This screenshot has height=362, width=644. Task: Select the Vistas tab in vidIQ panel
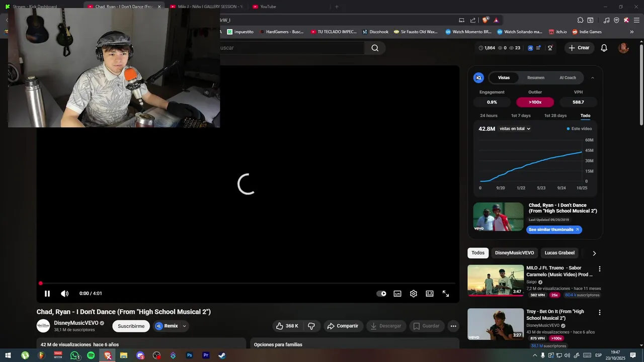[504, 77]
